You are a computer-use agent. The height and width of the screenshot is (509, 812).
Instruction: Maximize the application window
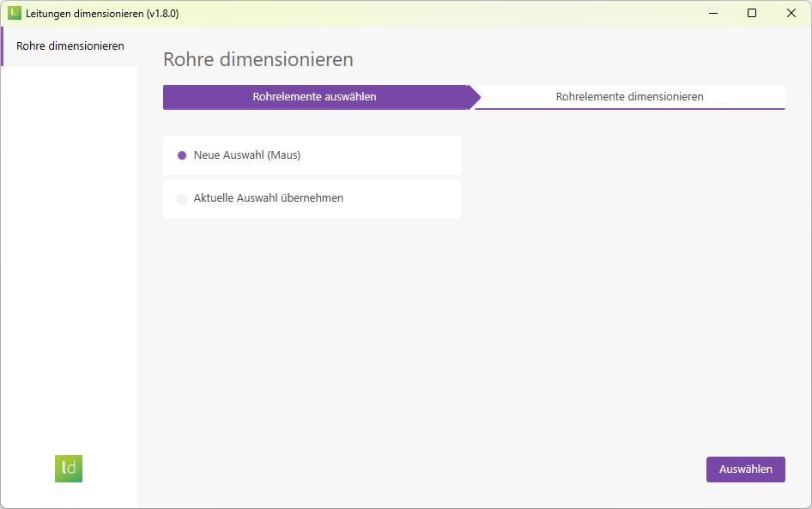click(x=752, y=13)
